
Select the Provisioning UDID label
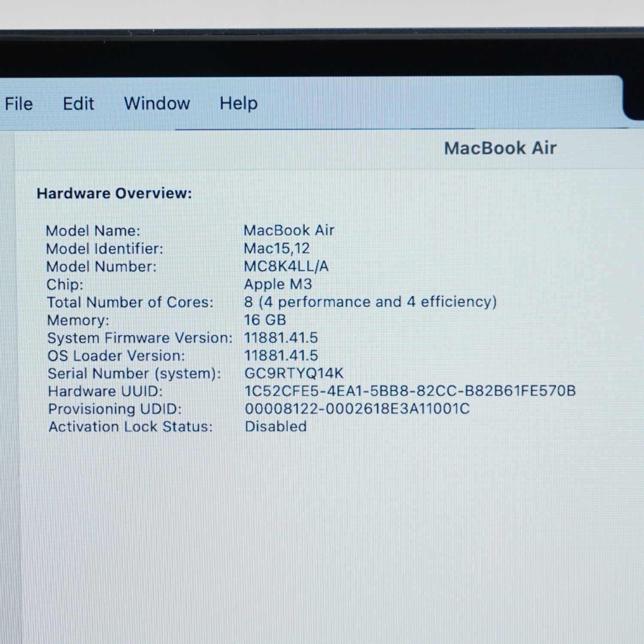[x=115, y=409]
